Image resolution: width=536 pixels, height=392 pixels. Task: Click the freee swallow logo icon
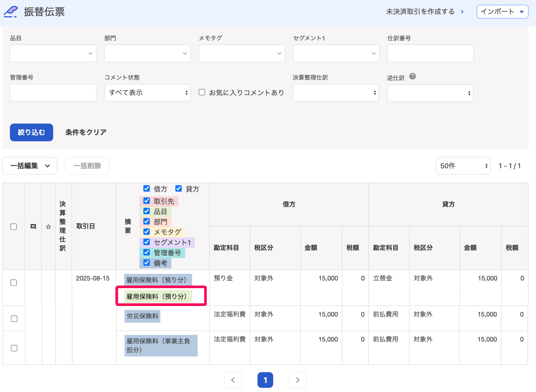tap(11, 12)
